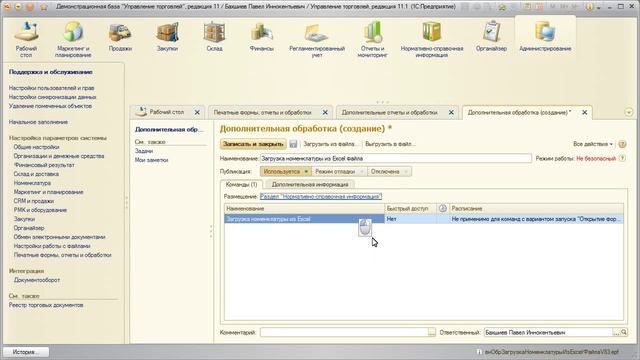Select Используется publication option
Viewport: 640px width, 360px height.
coord(285,172)
